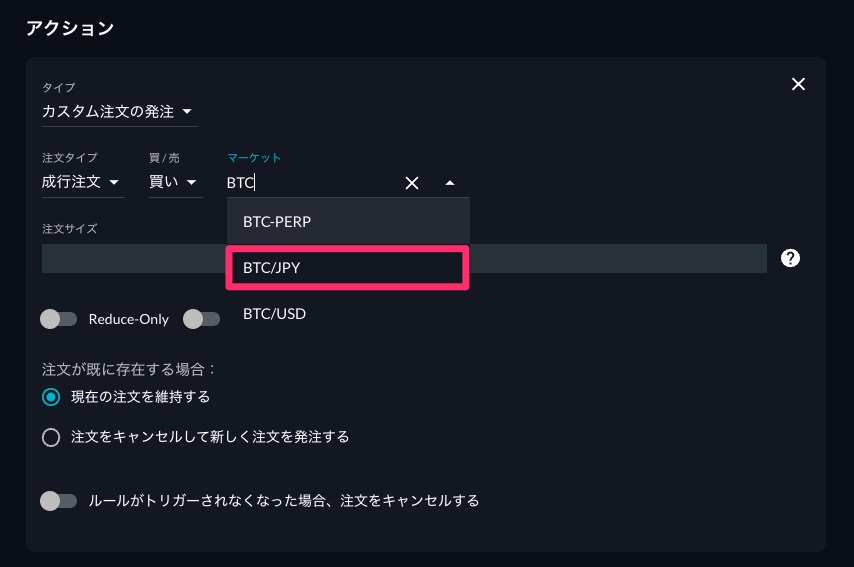Select BTC/JPY from market list
The height and width of the screenshot is (567, 854).
(x=347, y=267)
